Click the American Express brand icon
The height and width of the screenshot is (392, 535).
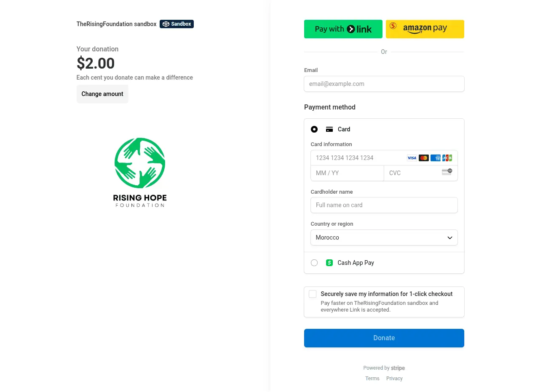435,158
